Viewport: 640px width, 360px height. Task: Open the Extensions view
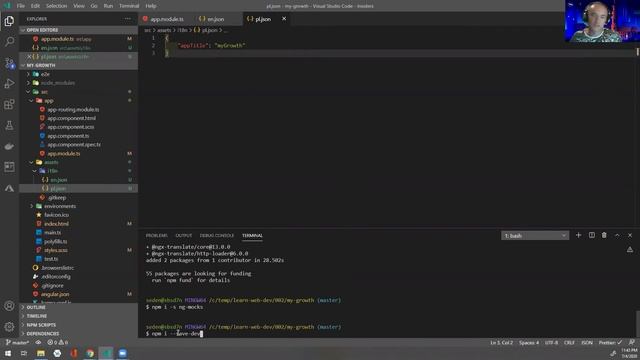[x=9, y=104]
